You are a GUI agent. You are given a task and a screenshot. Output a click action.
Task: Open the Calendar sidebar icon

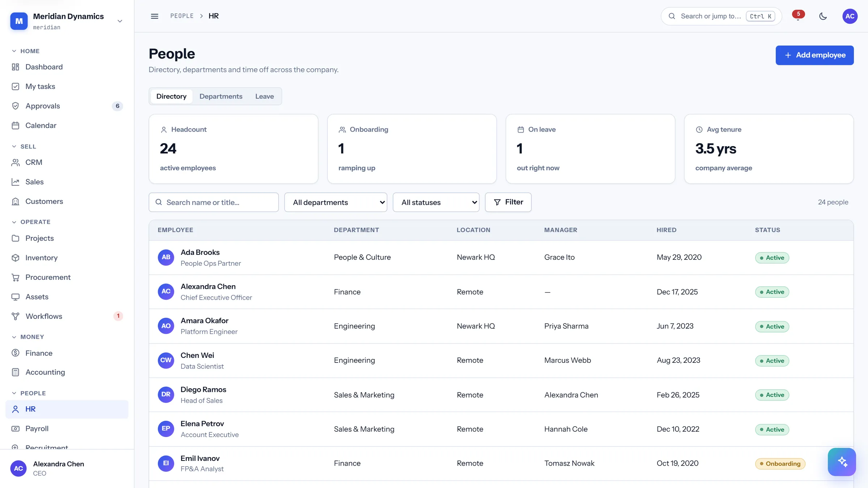click(x=15, y=125)
